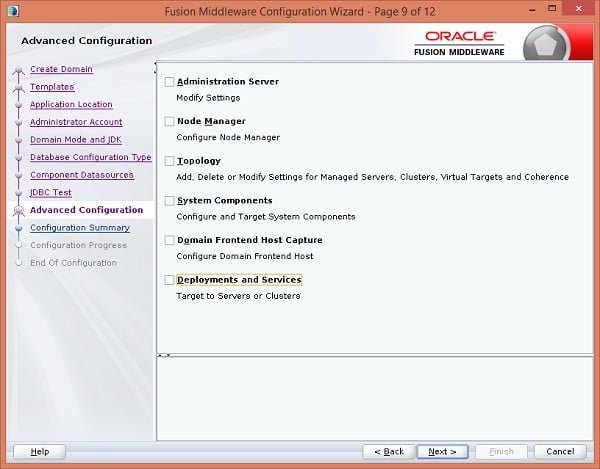Image resolution: width=600 pixels, height=469 pixels.
Task: Check the Topology option
Action: coord(169,161)
